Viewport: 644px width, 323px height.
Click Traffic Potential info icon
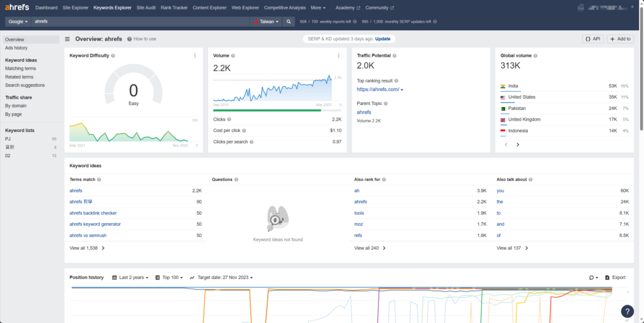394,56
